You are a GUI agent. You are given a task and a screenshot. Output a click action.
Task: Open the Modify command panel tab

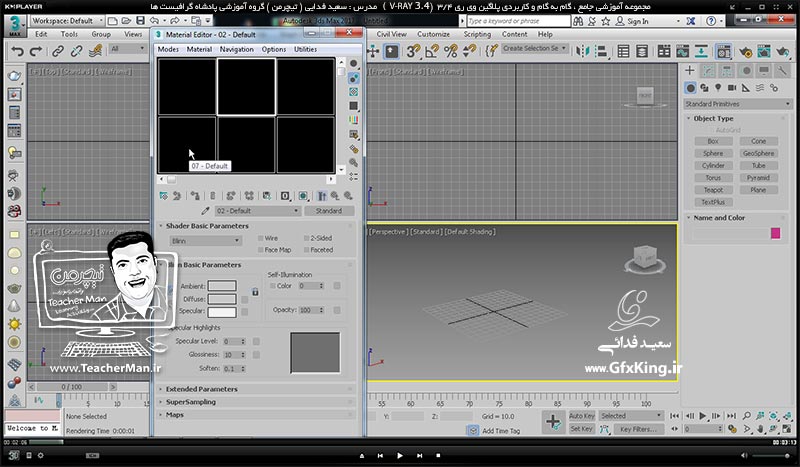coord(708,71)
